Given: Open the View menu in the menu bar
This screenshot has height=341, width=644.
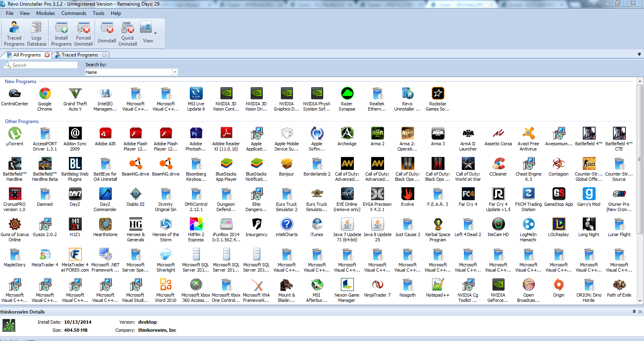Looking at the screenshot, I should coord(25,13).
